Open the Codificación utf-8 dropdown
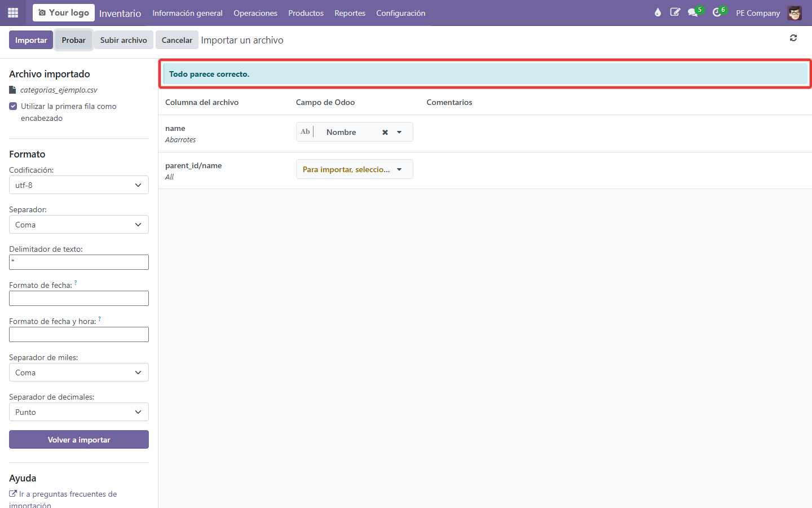Viewport: 812px width, 508px height. [79, 185]
